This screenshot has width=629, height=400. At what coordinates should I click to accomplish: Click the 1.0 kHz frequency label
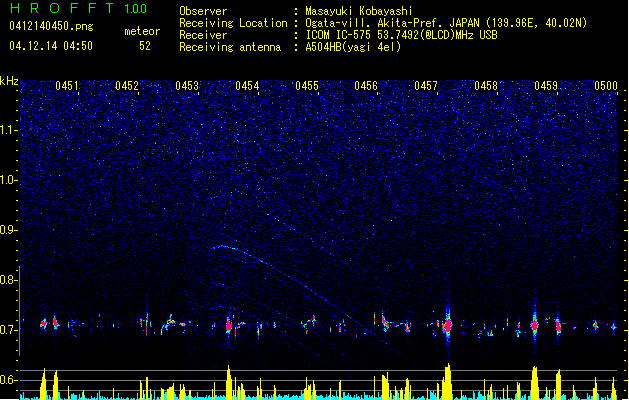[9, 180]
